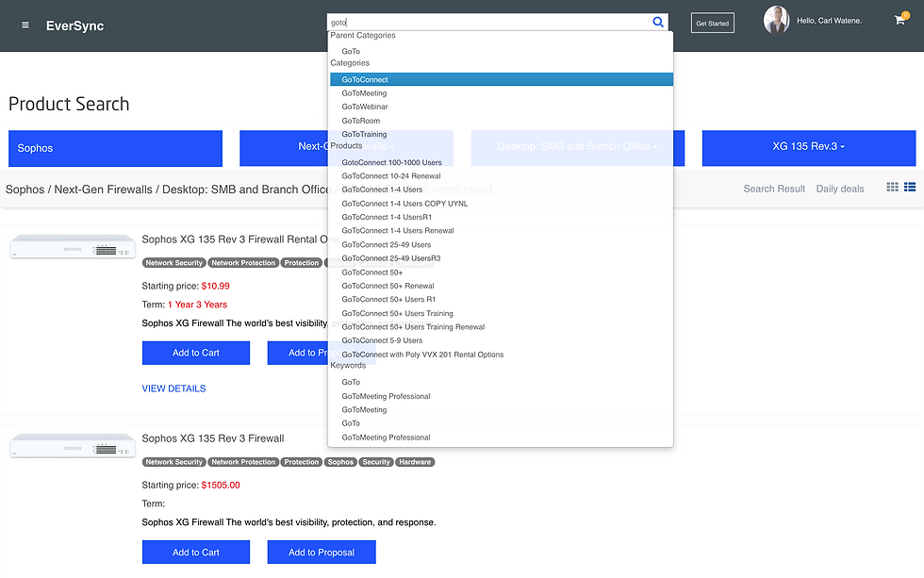
Task: Choose GoToConnect 5-9 Users product
Action: click(x=382, y=340)
